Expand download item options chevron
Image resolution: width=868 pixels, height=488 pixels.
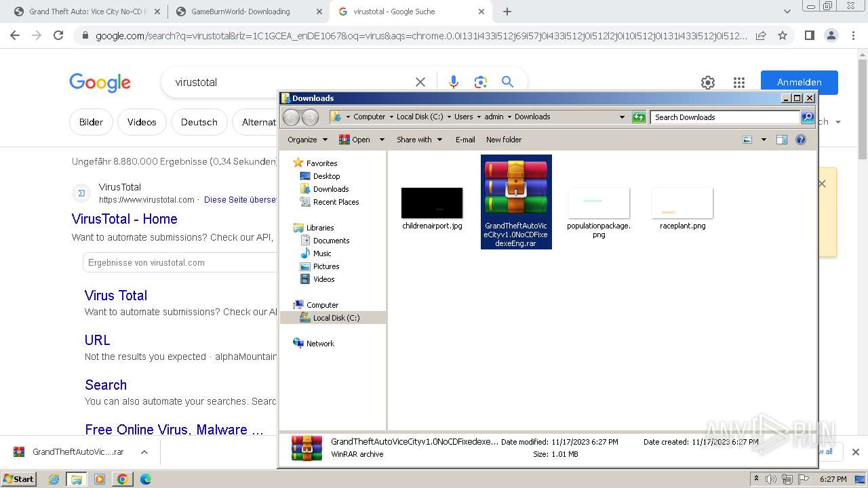pos(144,452)
